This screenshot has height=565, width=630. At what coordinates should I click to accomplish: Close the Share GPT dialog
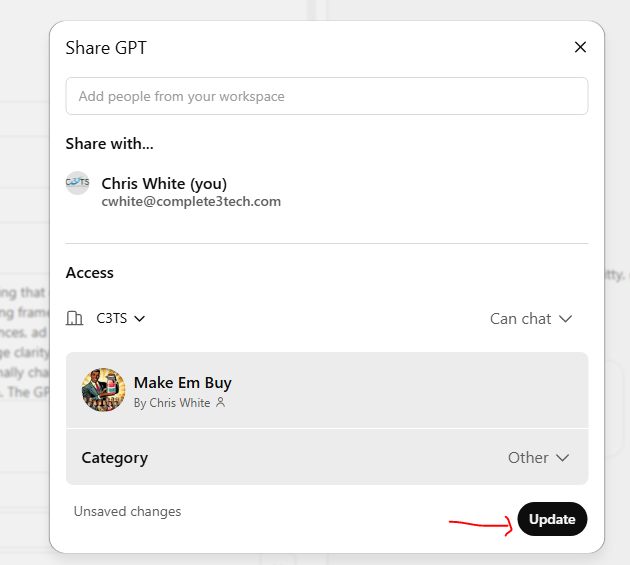(580, 47)
